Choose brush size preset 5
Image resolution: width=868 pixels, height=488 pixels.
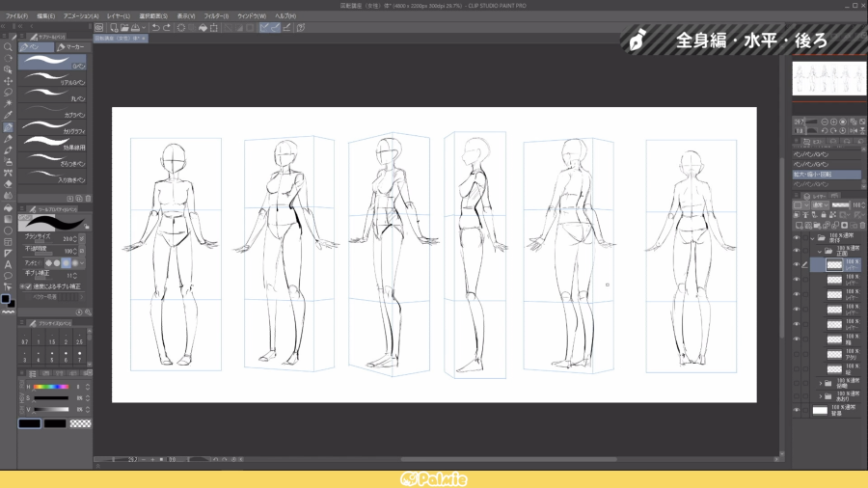[52, 357]
